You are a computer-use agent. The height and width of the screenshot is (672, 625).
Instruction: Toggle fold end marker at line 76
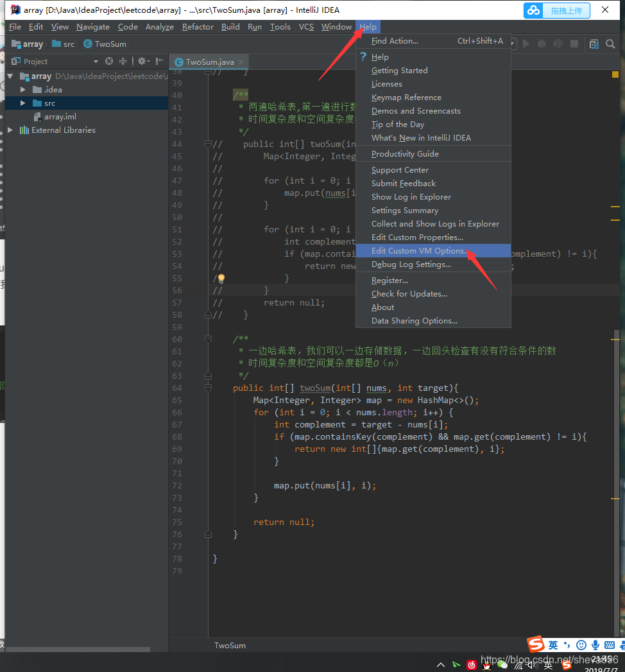pos(208,535)
